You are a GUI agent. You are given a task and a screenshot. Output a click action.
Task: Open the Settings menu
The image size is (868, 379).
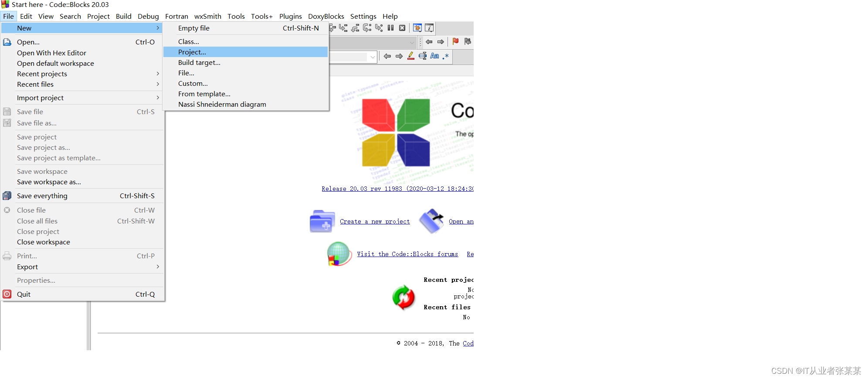pyautogui.click(x=363, y=16)
